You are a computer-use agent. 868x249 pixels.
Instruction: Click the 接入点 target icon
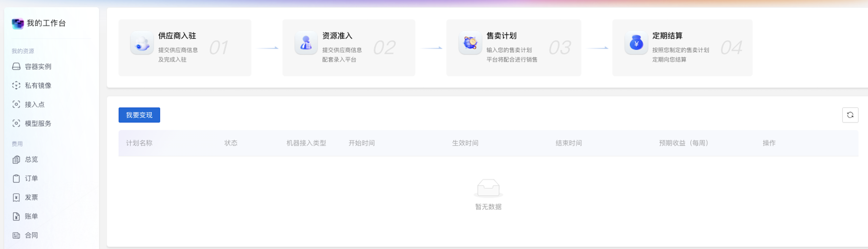tap(16, 105)
